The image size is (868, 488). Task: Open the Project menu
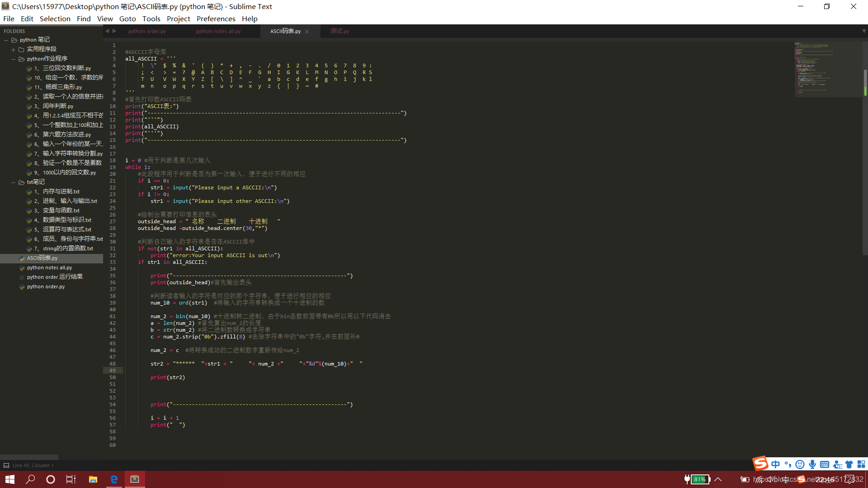pos(179,19)
